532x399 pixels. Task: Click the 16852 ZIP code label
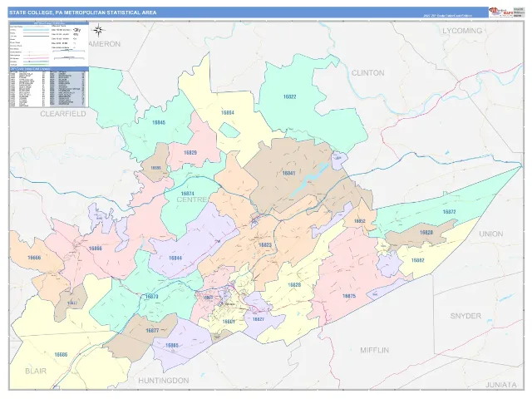tap(360, 221)
